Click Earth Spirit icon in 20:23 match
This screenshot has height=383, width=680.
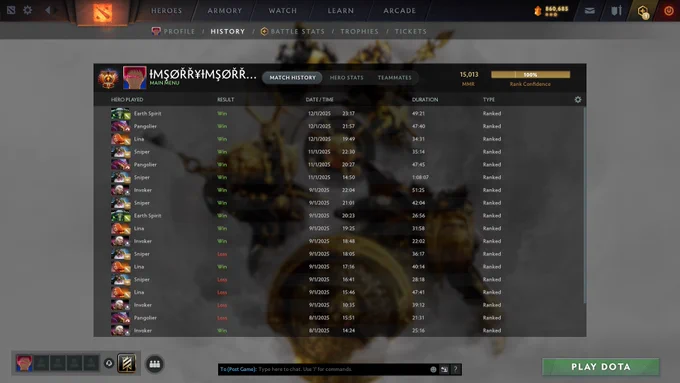121,216
